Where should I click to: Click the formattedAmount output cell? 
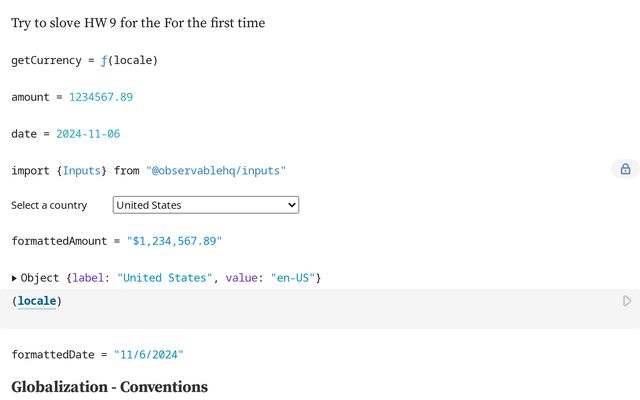coord(116,241)
